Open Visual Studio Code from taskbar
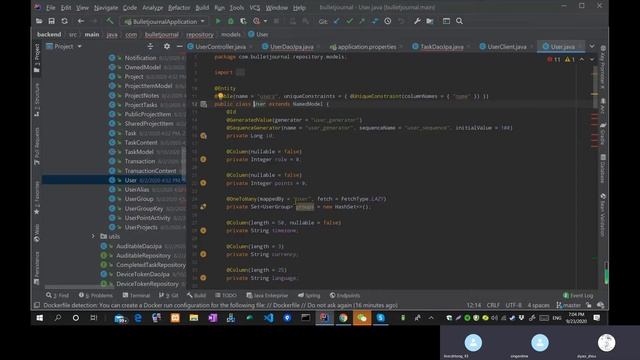Screen dimensions: 640x360 tap(269, 318)
